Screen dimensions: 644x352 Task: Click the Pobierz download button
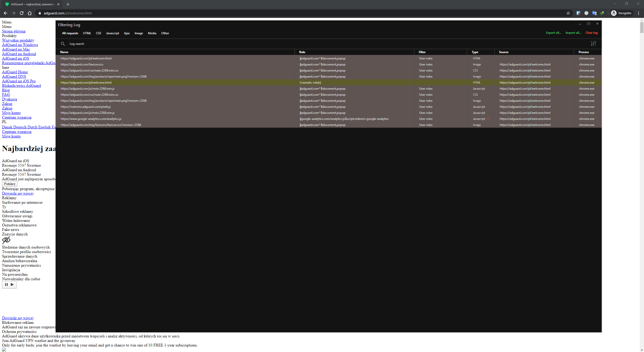click(10, 184)
